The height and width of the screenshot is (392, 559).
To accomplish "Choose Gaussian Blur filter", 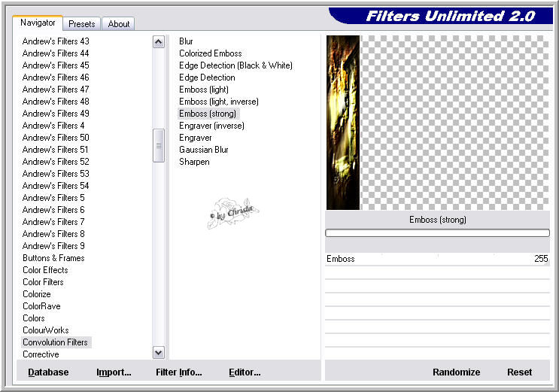I will pos(204,150).
